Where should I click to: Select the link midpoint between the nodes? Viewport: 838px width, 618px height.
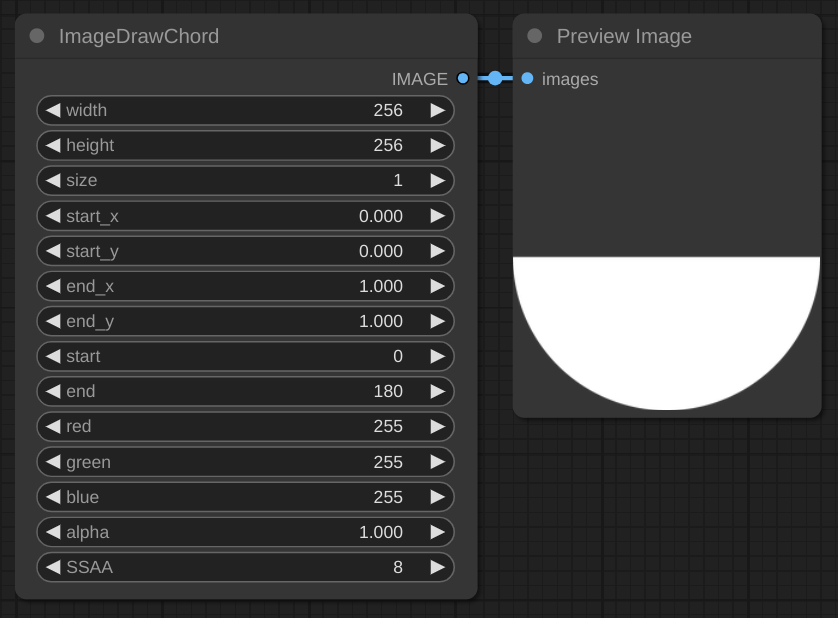495,78
